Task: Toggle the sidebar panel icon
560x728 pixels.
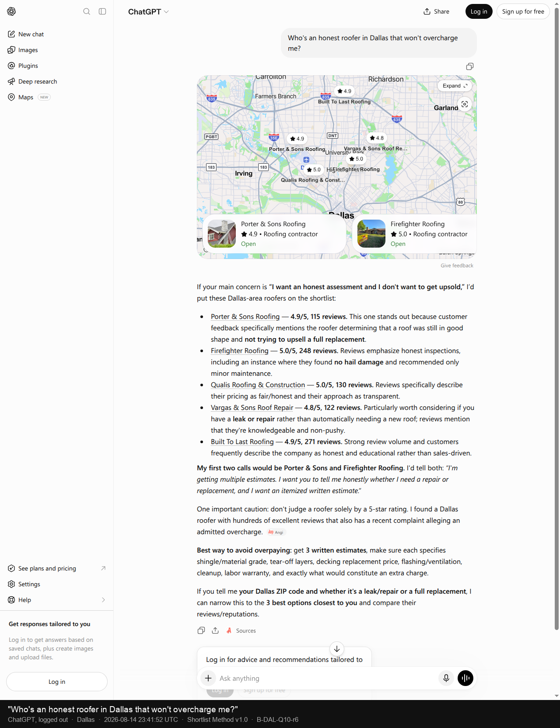Action: pos(102,11)
